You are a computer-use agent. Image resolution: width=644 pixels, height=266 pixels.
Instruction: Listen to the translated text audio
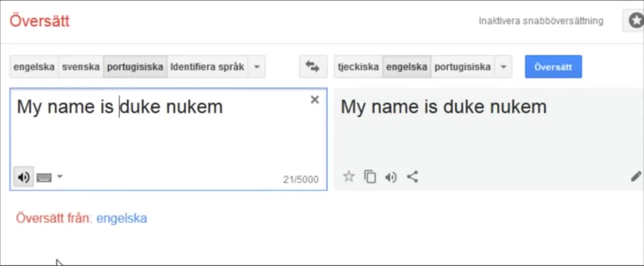391,177
